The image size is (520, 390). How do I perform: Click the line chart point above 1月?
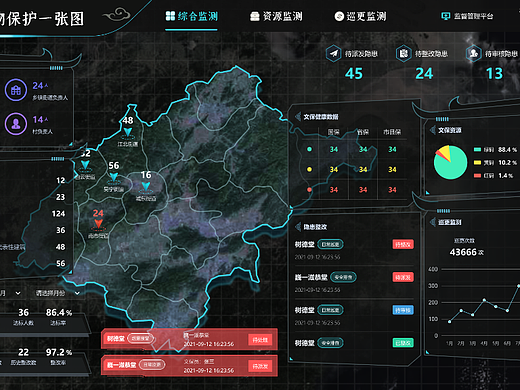450,321
